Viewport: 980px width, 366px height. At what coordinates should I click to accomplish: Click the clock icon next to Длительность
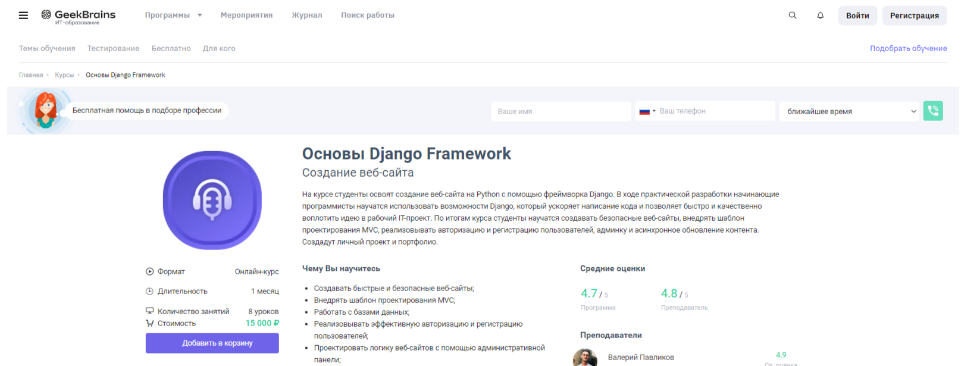pos(150,291)
